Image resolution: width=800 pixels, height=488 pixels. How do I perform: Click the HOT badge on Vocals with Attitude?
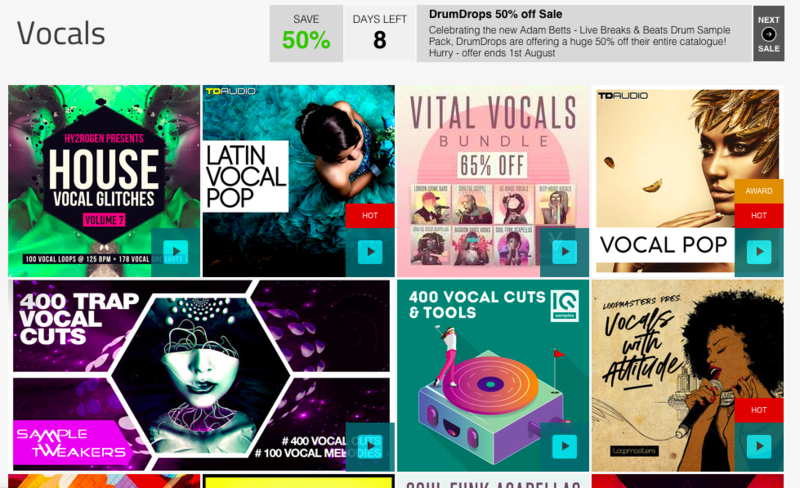tap(759, 410)
